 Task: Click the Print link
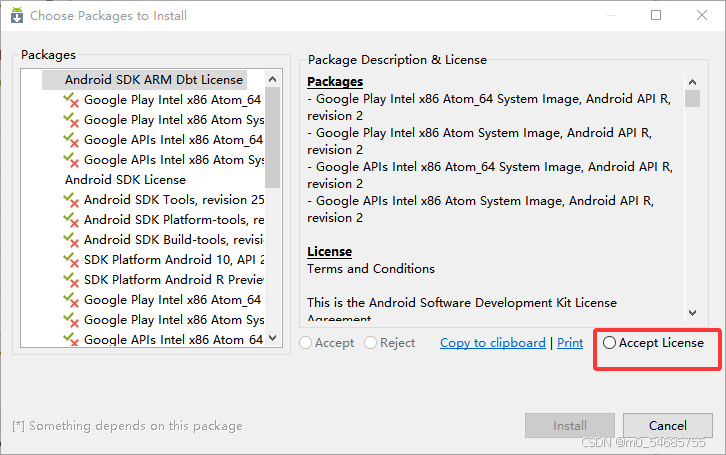coord(570,343)
